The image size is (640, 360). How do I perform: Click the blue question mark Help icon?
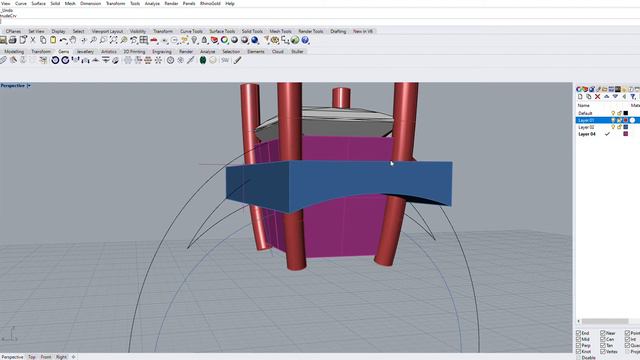305,40
